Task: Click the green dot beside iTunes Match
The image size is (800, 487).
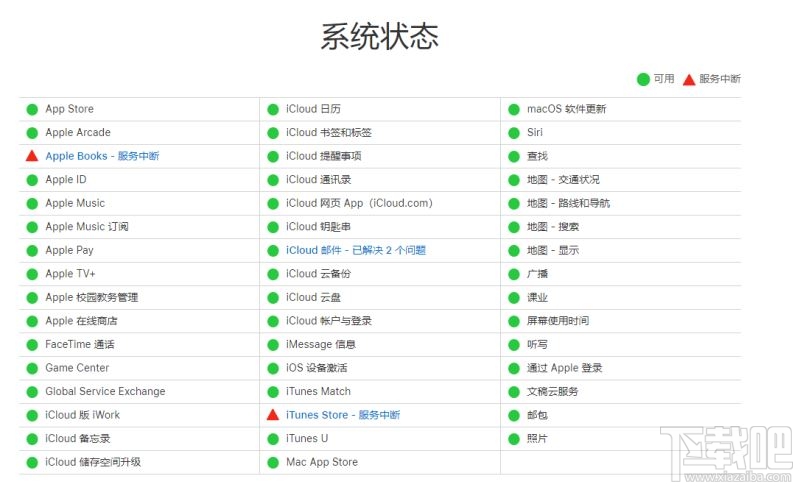Action: pos(273,392)
